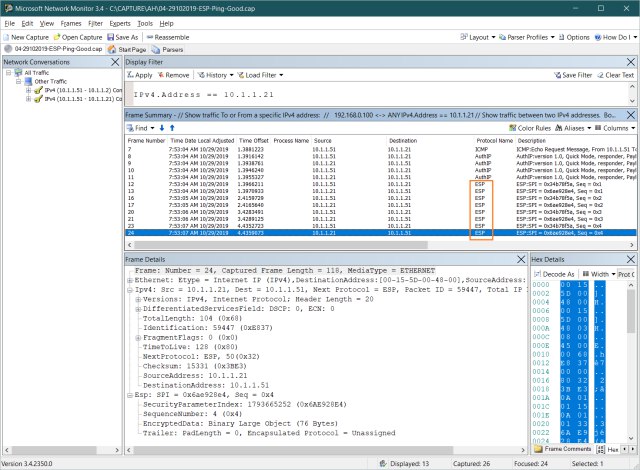Click Reassemble toolbar button
Image resolution: width=640 pixels, height=470 pixels.
point(168,37)
